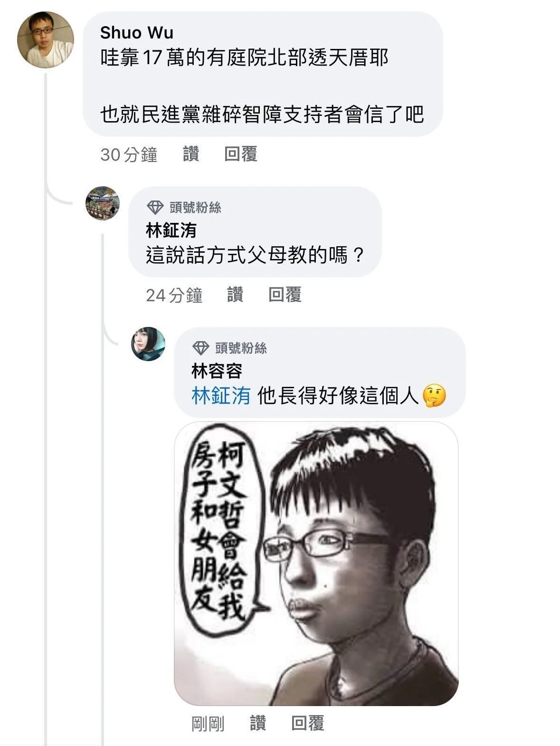
Task: Click the blue 林鉦洧 mention tag
Action: [x=221, y=396]
